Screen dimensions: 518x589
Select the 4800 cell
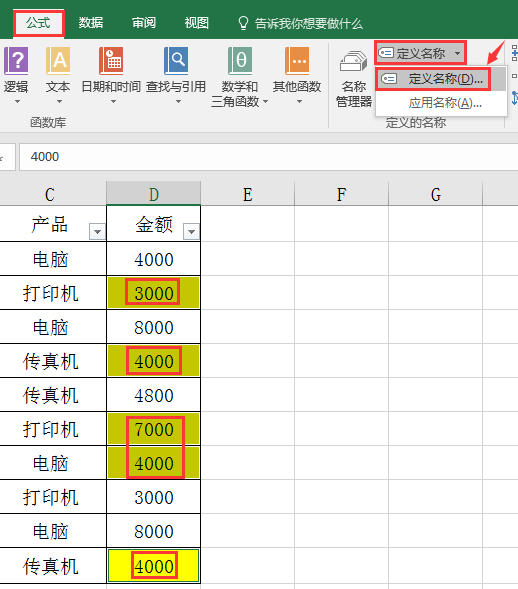tap(154, 395)
